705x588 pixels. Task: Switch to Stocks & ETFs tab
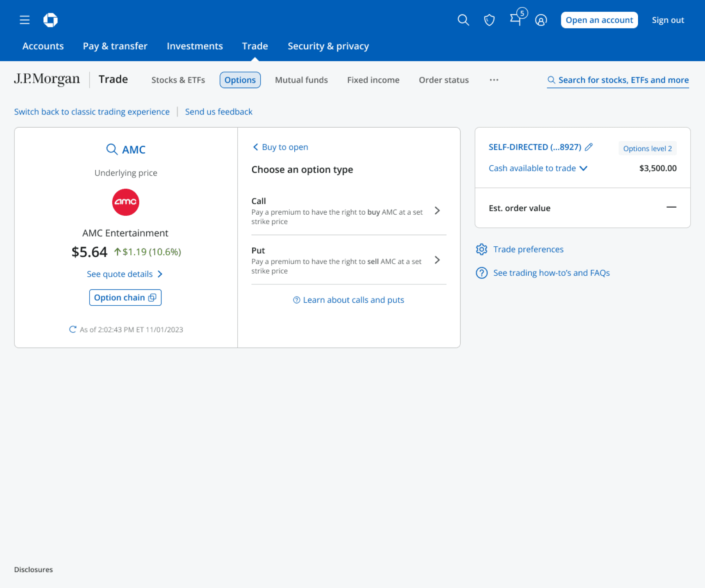coord(178,80)
